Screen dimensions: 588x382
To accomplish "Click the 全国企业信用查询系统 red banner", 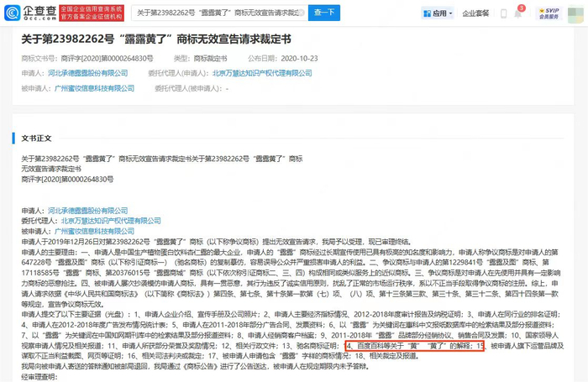I will [92, 13].
